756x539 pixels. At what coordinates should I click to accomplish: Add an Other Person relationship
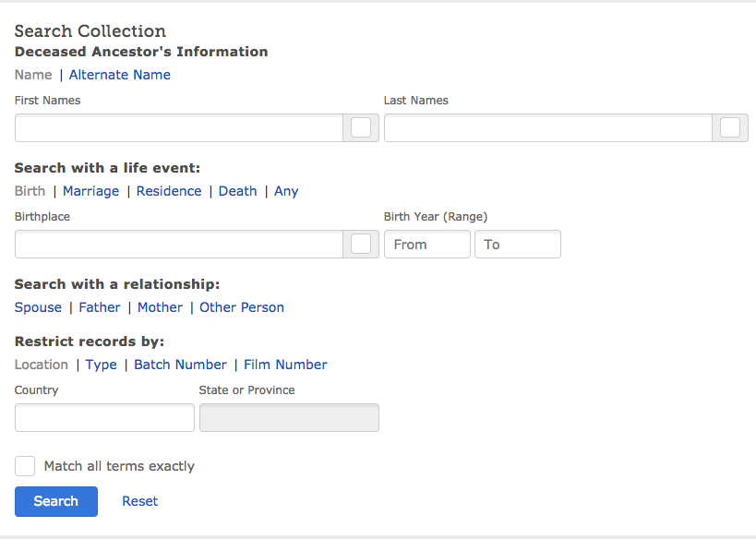point(242,307)
